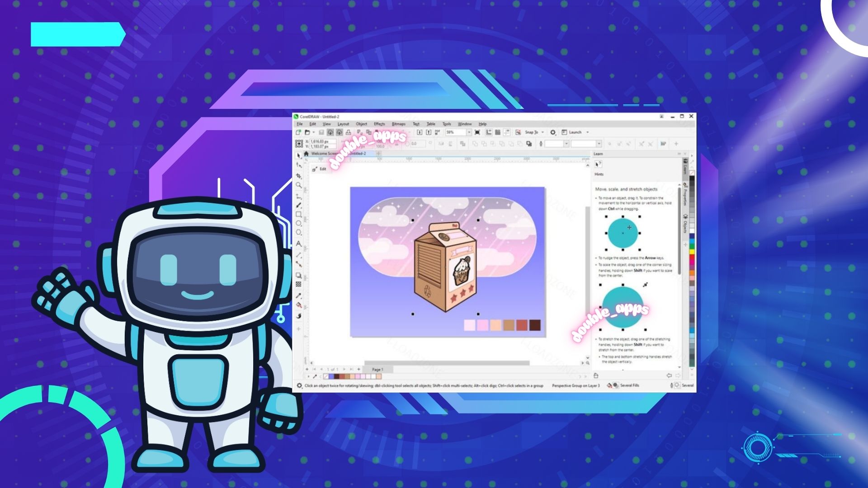Click the horizontal scrollbar below the canvas
Image resolution: width=868 pixels, height=488 pixels.
point(447,363)
